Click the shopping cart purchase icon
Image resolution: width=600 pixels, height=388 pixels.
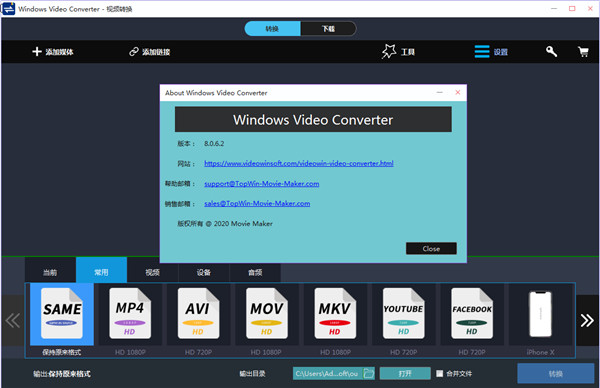(x=583, y=52)
